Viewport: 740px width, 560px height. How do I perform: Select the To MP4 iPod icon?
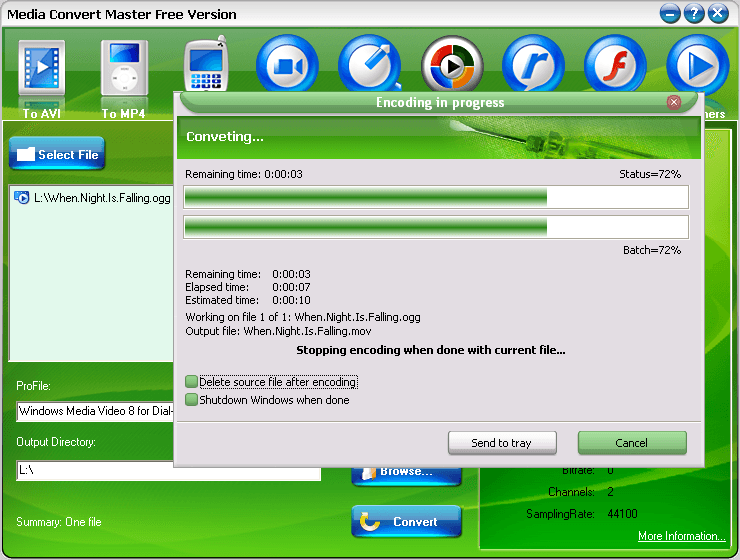click(124, 68)
